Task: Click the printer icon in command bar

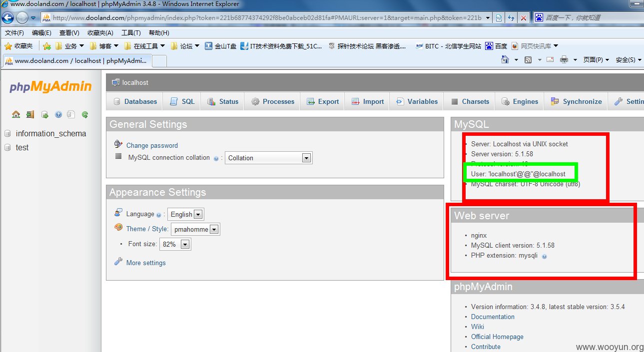Action: [x=564, y=60]
